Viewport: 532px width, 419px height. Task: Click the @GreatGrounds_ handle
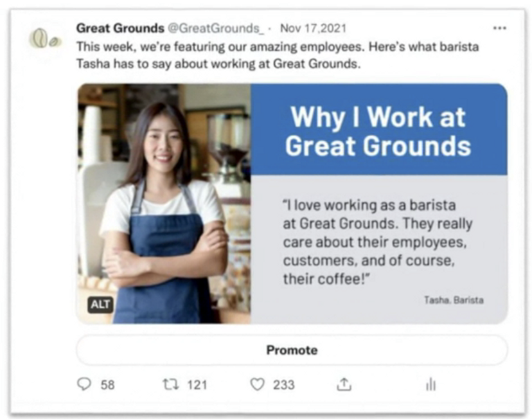(216, 28)
